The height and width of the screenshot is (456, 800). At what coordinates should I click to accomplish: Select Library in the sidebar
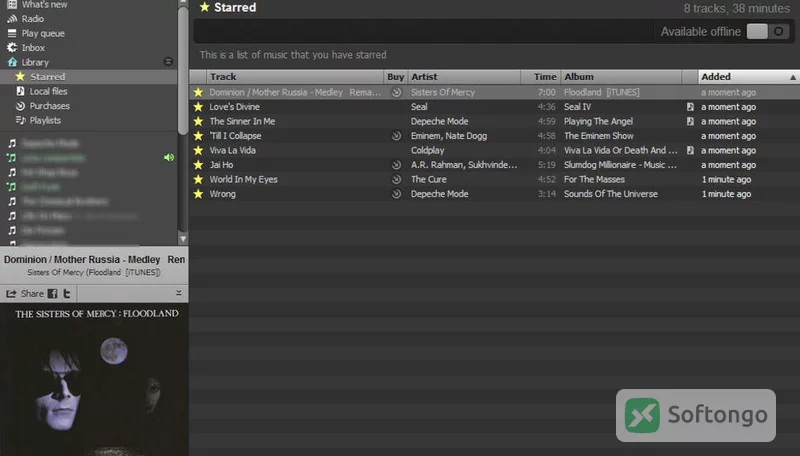click(x=35, y=62)
